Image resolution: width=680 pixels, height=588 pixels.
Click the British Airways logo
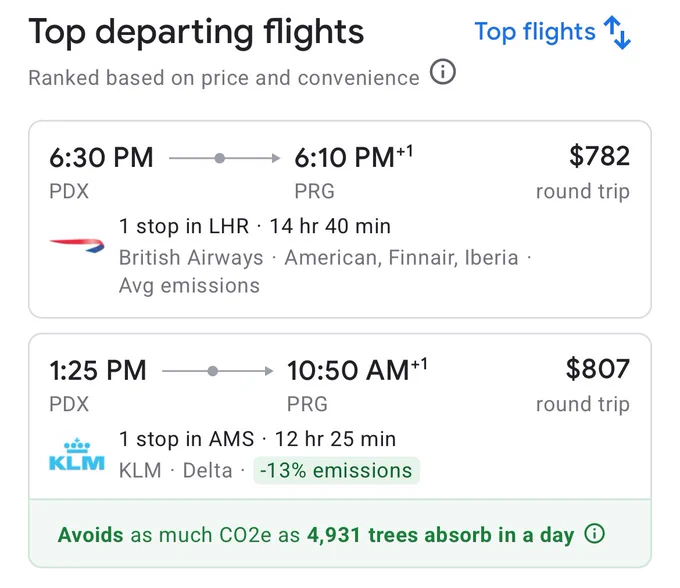click(77, 245)
